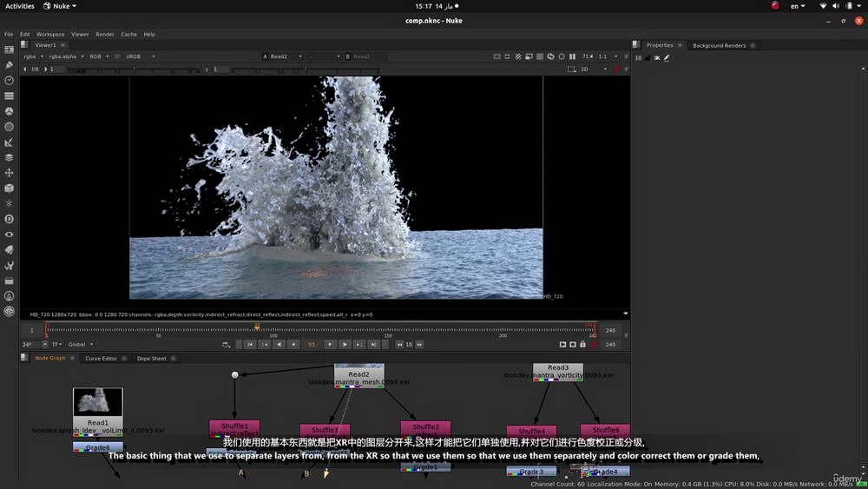Open the sRGB viewer process dropdown

coord(140,56)
